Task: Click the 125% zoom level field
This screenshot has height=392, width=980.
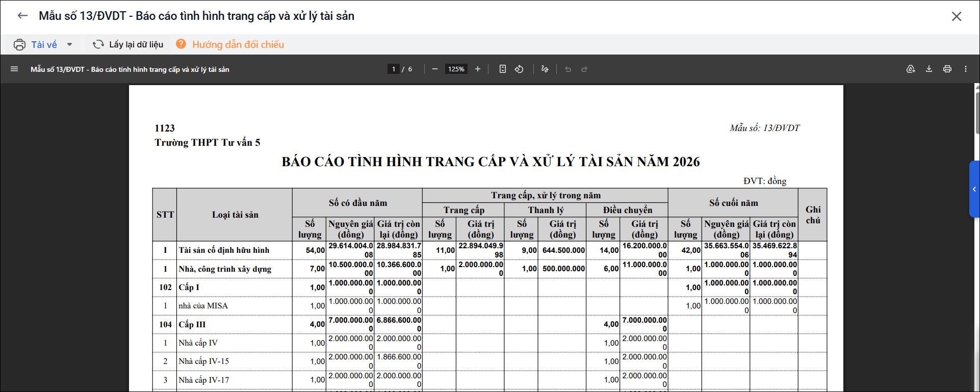Action: click(456, 69)
